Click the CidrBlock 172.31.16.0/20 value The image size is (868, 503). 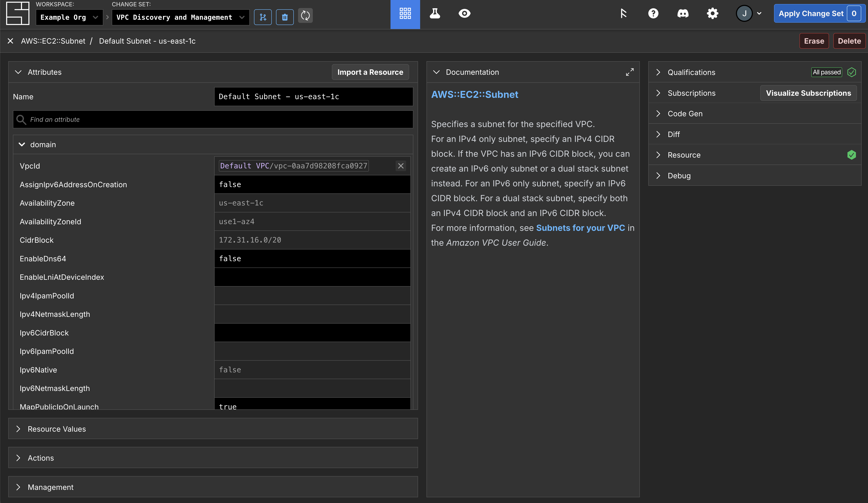[312, 240]
